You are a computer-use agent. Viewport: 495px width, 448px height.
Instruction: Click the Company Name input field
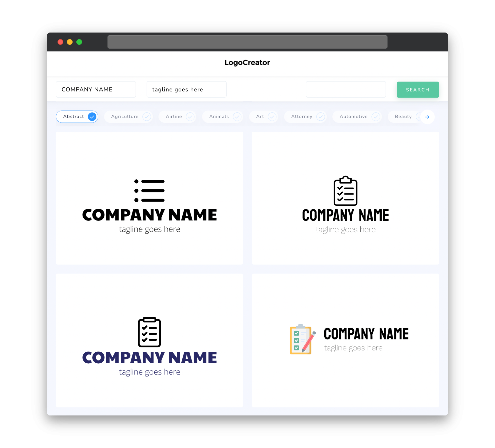pyautogui.click(x=97, y=89)
